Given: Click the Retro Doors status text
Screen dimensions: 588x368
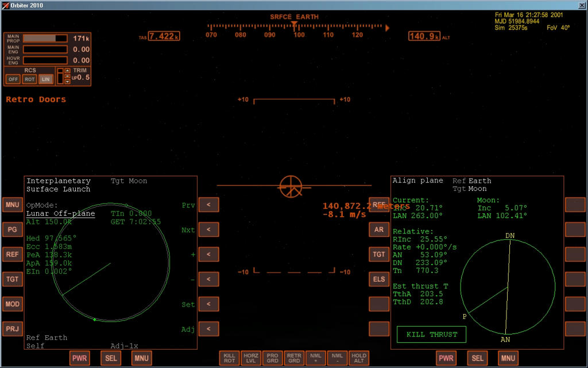Looking at the screenshot, I should pos(36,99).
